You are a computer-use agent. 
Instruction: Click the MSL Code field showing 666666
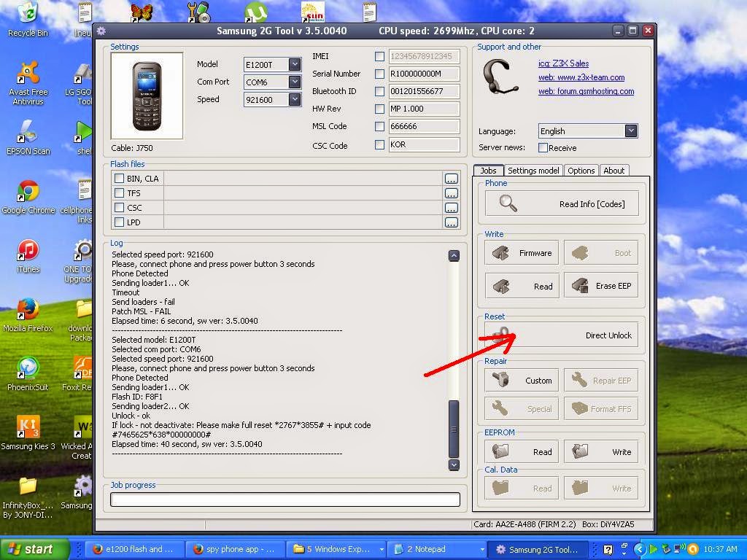[424, 126]
